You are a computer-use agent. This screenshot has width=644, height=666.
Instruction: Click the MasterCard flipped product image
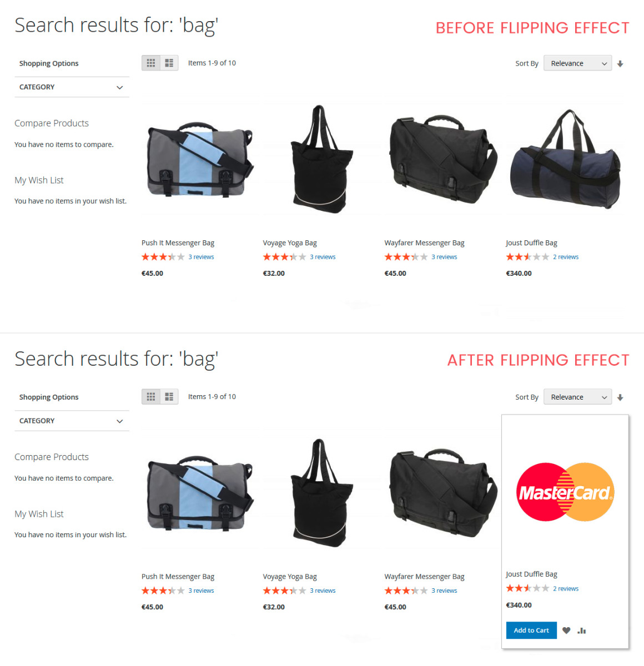pos(565,492)
